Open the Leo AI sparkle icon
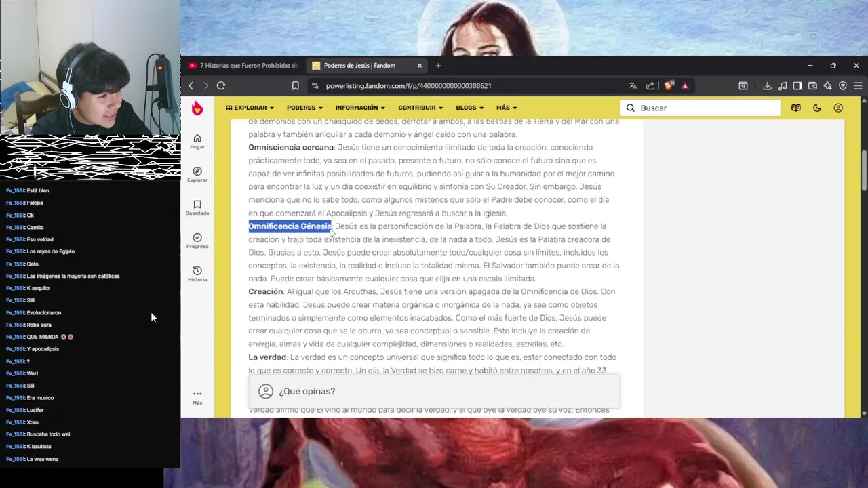Image resolution: width=868 pixels, height=488 pixels. point(827,85)
